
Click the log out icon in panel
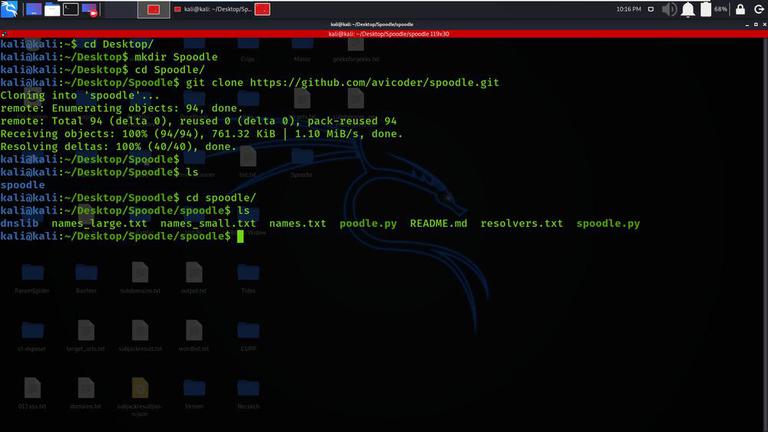pos(759,9)
